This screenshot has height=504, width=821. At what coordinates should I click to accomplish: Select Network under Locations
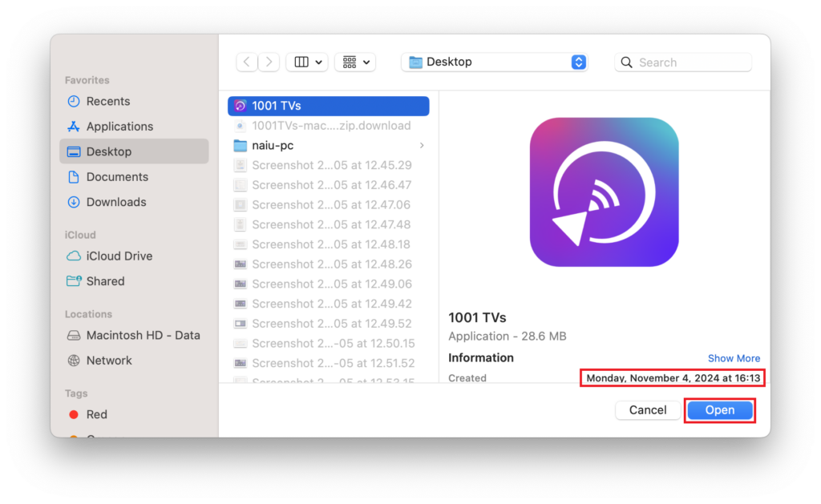point(108,361)
